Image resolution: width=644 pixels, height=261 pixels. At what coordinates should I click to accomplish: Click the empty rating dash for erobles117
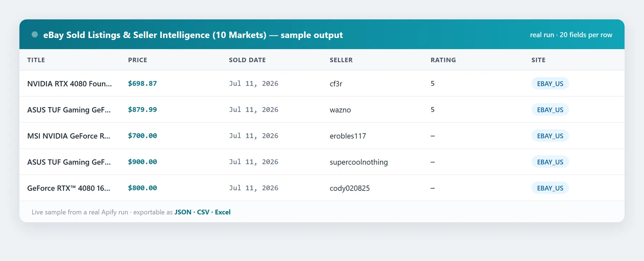[x=433, y=136]
